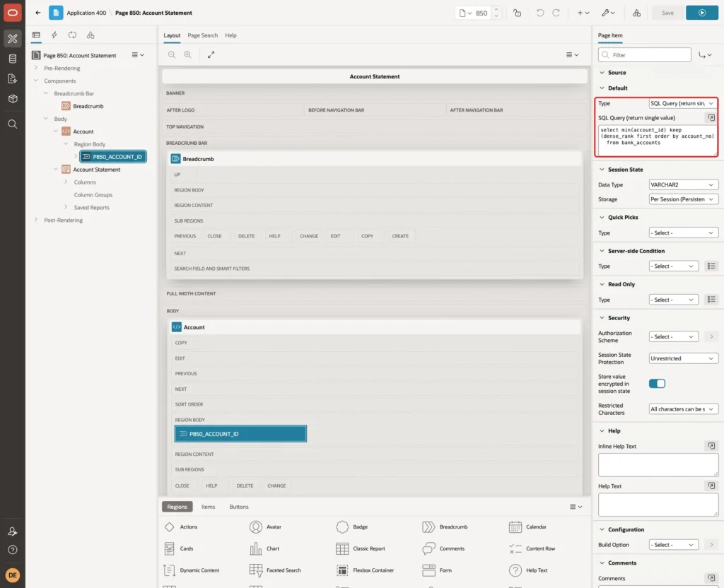Zoom in the layout view

pyautogui.click(x=188, y=55)
